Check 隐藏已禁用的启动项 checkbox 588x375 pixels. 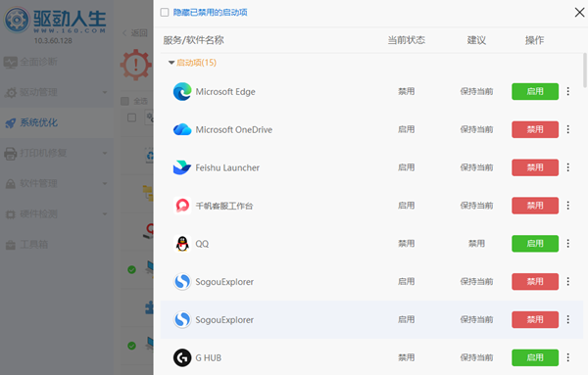coord(165,13)
